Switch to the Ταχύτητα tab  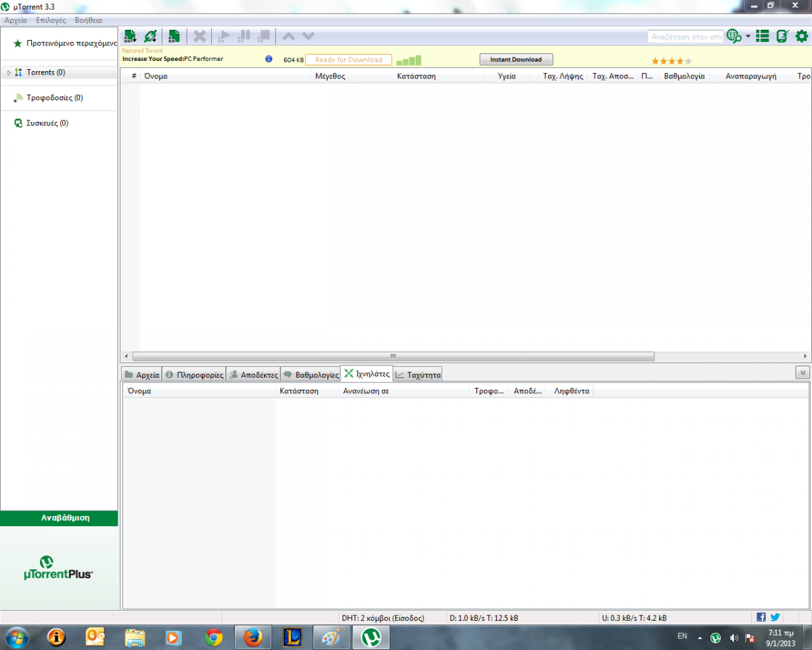(x=418, y=374)
